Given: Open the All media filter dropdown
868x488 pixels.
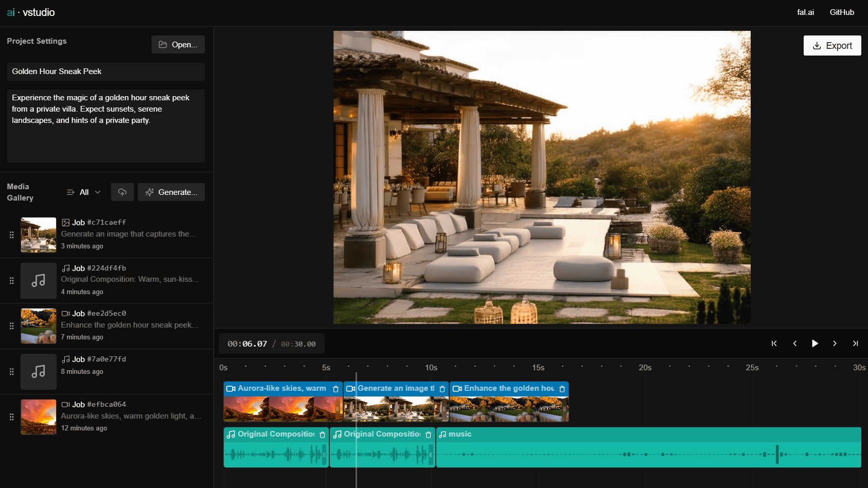Looking at the screenshot, I should tap(83, 192).
